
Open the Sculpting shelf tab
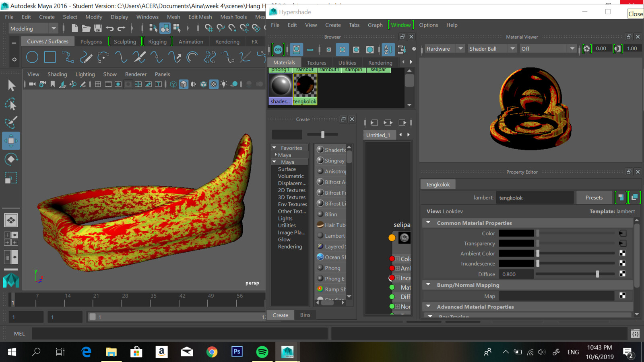tap(125, 41)
